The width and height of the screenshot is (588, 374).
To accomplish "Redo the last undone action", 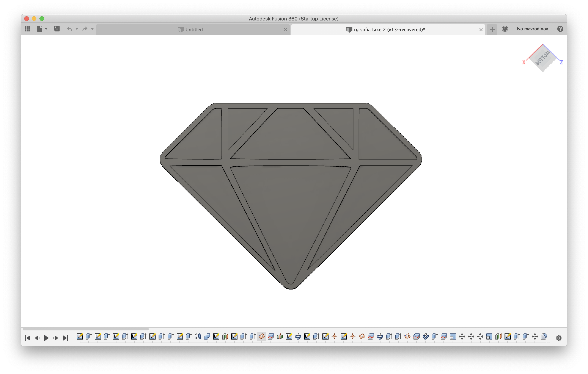I will coord(85,29).
